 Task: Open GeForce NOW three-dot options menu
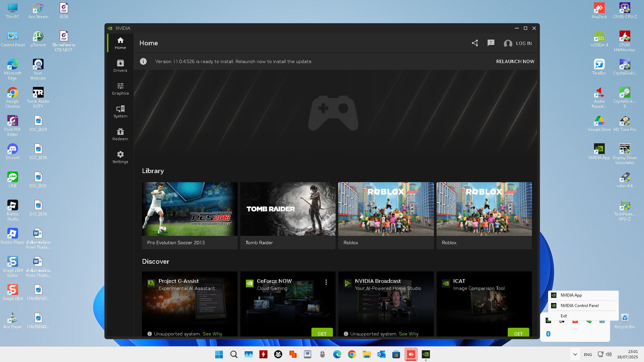pyautogui.click(x=326, y=282)
